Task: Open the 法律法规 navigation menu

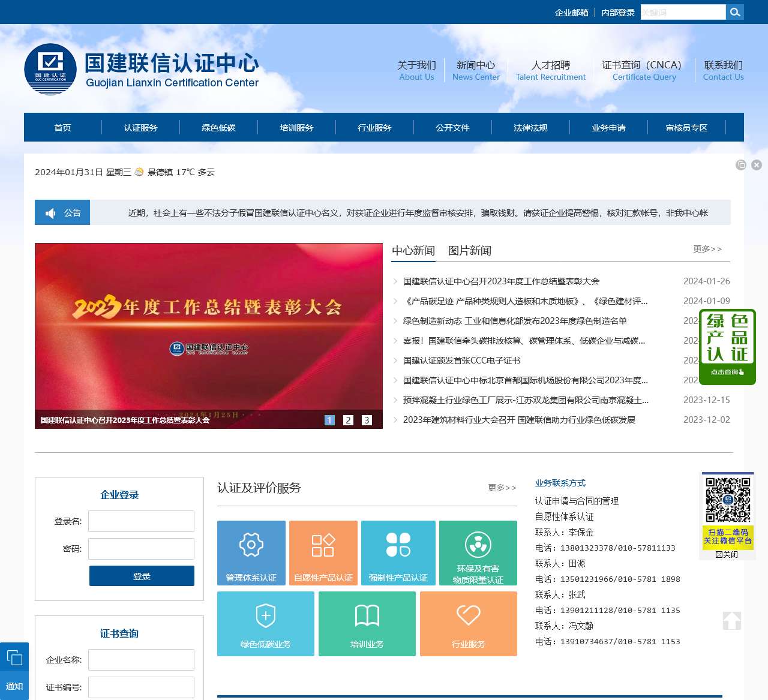Action: (531, 127)
